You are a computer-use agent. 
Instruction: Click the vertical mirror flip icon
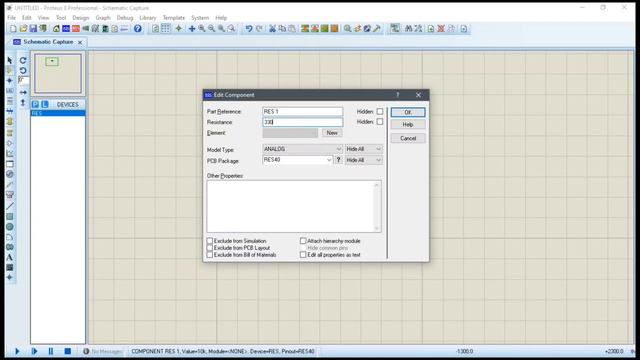click(x=23, y=102)
